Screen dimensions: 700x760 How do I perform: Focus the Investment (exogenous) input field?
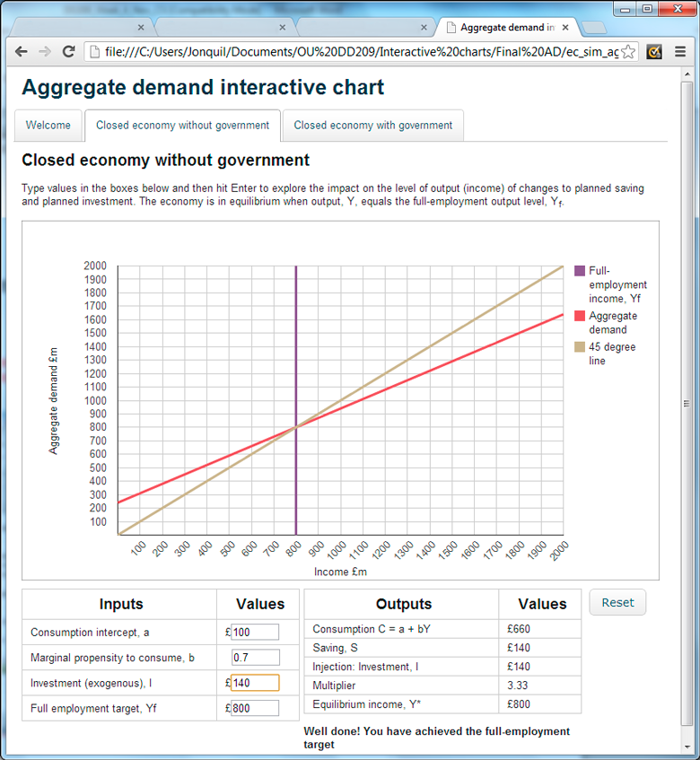pyautogui.click(x=255, y=683)
